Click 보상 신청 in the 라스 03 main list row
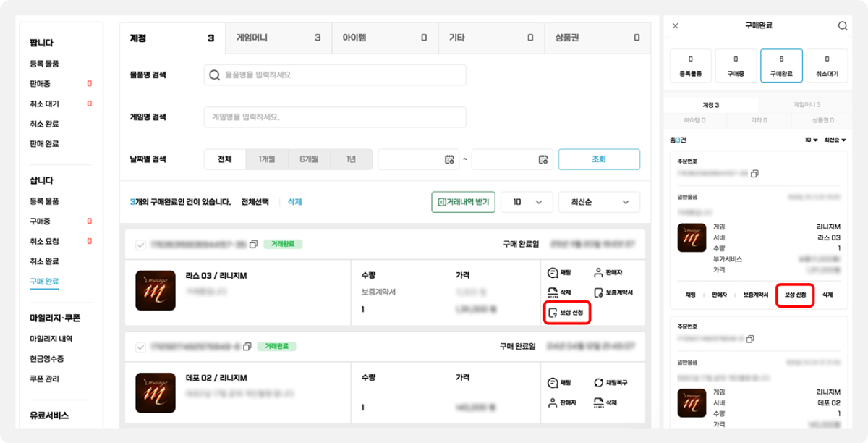 point(567,313)
